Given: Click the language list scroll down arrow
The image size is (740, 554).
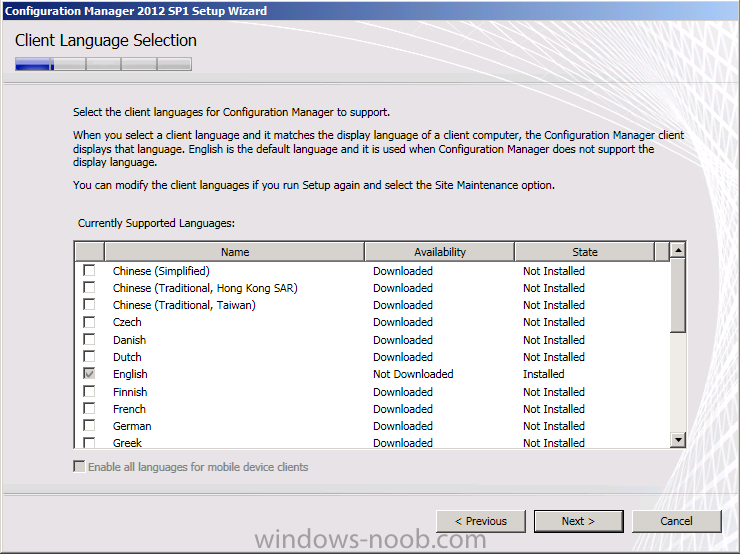Looking at the screenshot, I should coord(678,440).
